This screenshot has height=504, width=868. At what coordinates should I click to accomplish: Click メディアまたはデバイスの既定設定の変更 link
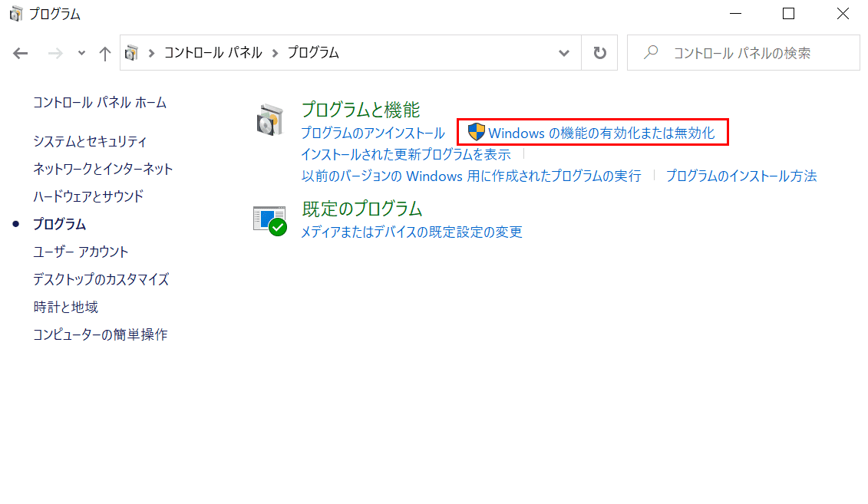[411, 232]
